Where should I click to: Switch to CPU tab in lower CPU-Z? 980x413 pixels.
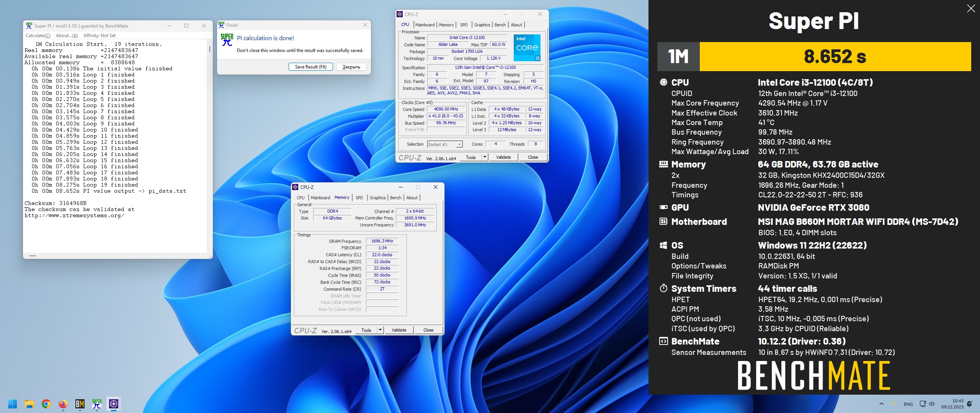pos(301,198)
